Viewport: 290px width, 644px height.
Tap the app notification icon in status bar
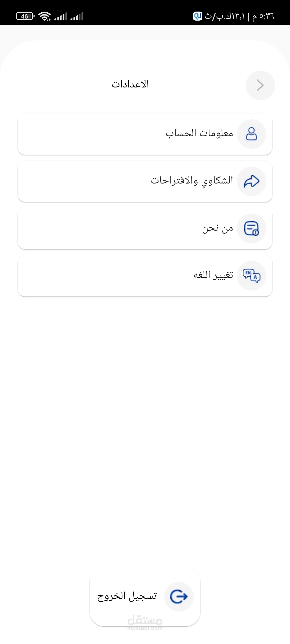(x=198, y=16)
